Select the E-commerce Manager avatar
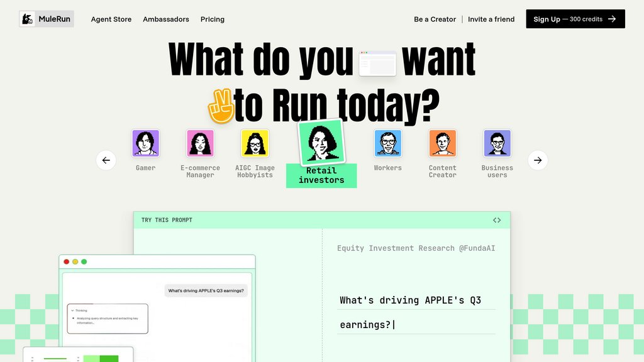 (x=200, y=143)
